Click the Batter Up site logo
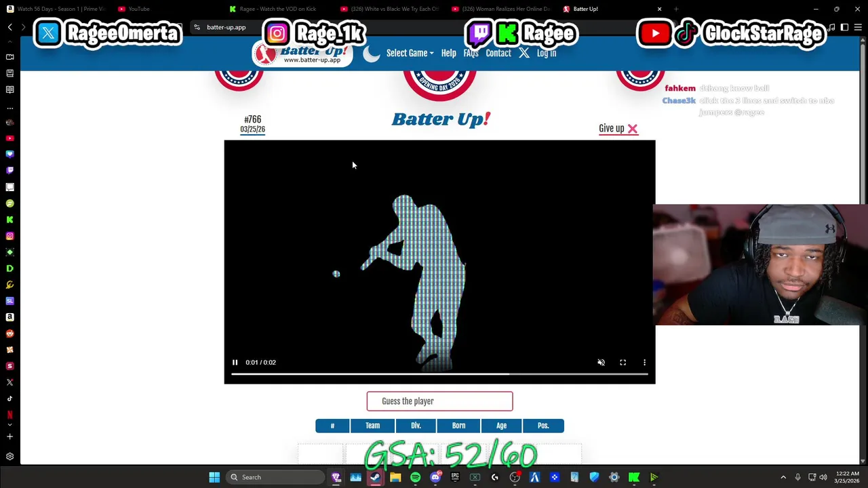 (302, 54)
